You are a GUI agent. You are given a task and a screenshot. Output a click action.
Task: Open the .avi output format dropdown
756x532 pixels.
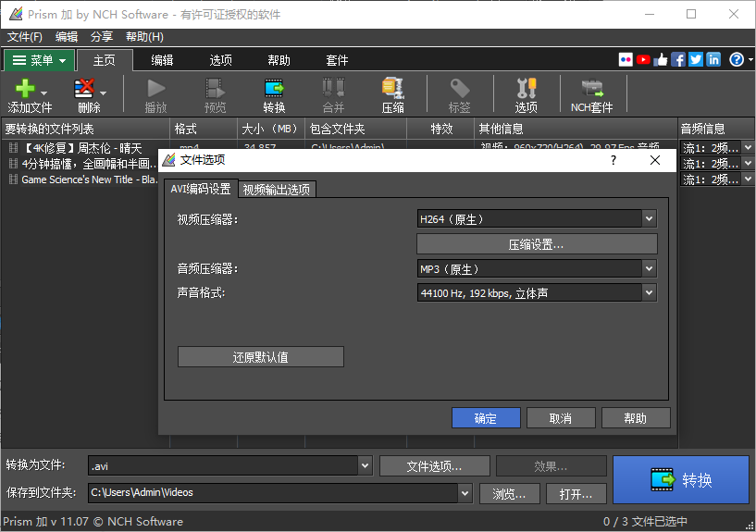[365, 465]
